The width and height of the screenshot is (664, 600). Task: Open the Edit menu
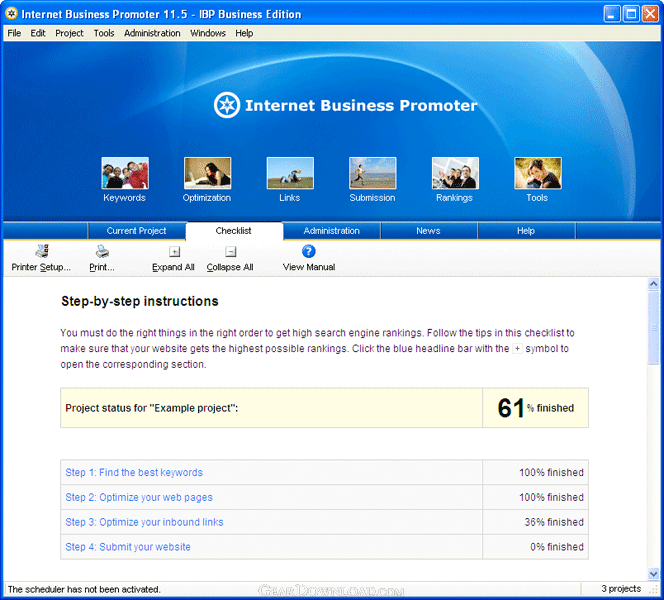coord(38,33)
